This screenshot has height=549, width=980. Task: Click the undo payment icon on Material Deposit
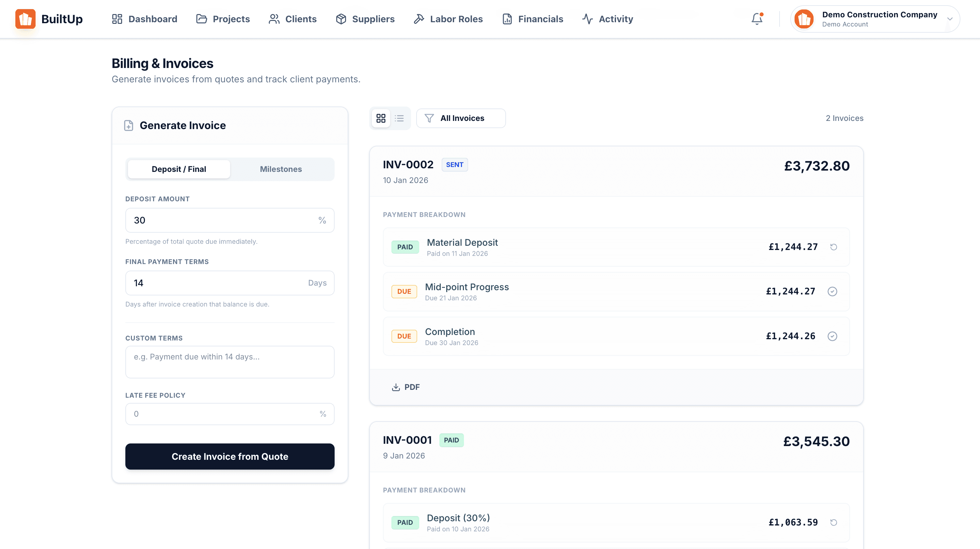pyautogui.click(x=833, y=247)
